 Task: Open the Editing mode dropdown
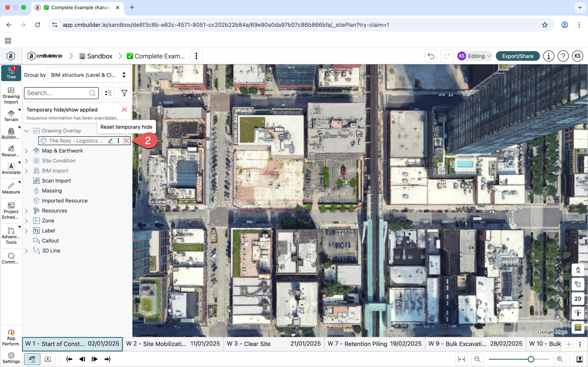click(475, 56)
